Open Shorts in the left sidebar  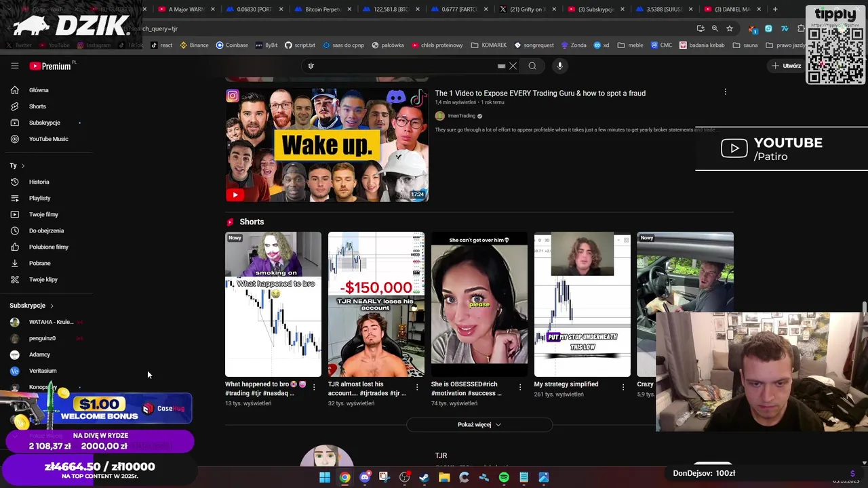37,106
